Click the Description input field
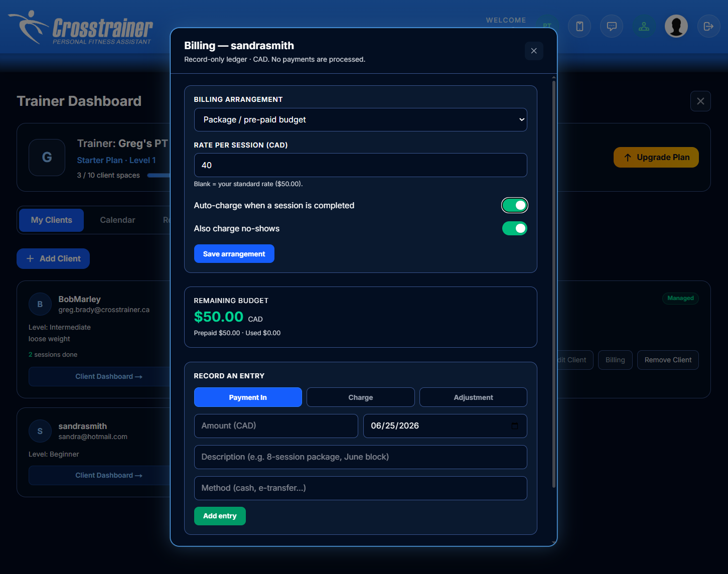Viewport: 728px width, 574px height. click(x=360, y=457)
